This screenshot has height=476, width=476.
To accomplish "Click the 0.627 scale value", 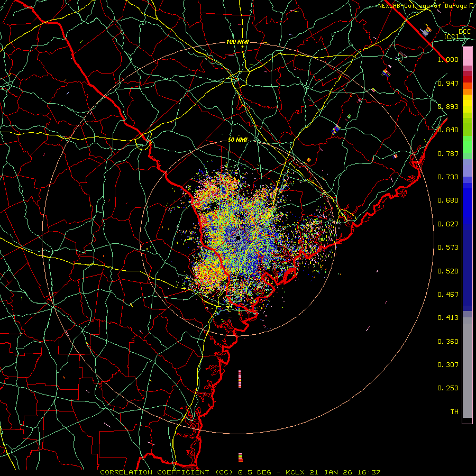I will pyautogui.click(x=448, y=224).
